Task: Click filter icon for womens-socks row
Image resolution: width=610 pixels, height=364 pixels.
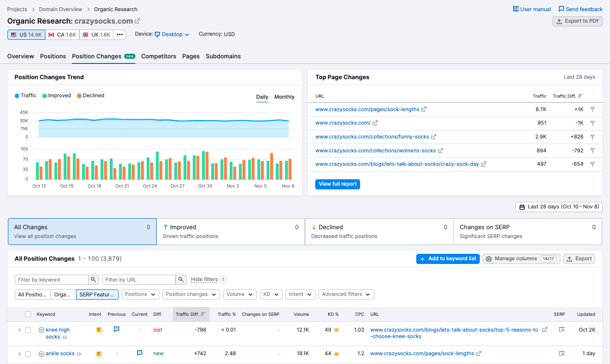Action: coord(592,151)
